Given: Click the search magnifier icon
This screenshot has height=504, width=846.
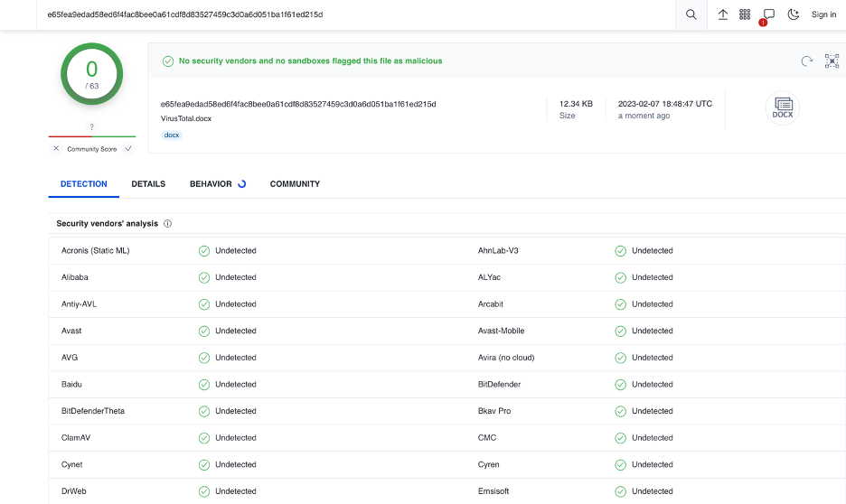Looking at the screenshot, I should tap(691, 14).
